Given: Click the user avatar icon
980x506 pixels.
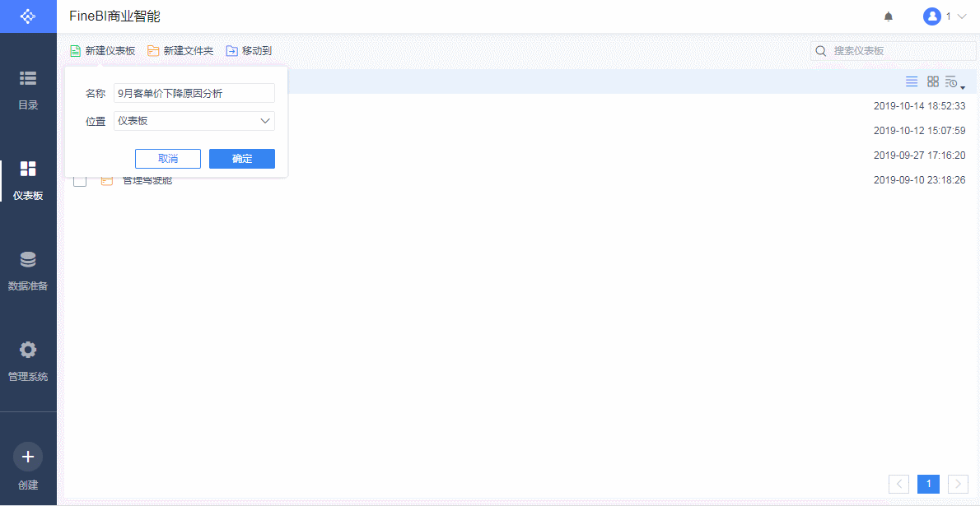Looking at the screenshot, I should [931, 16].
